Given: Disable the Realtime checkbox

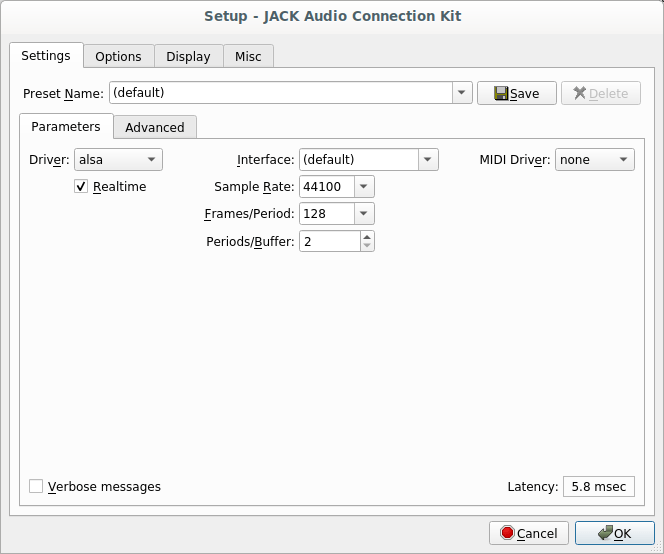Looking at the screenshot, I should [x=81, y=187].
